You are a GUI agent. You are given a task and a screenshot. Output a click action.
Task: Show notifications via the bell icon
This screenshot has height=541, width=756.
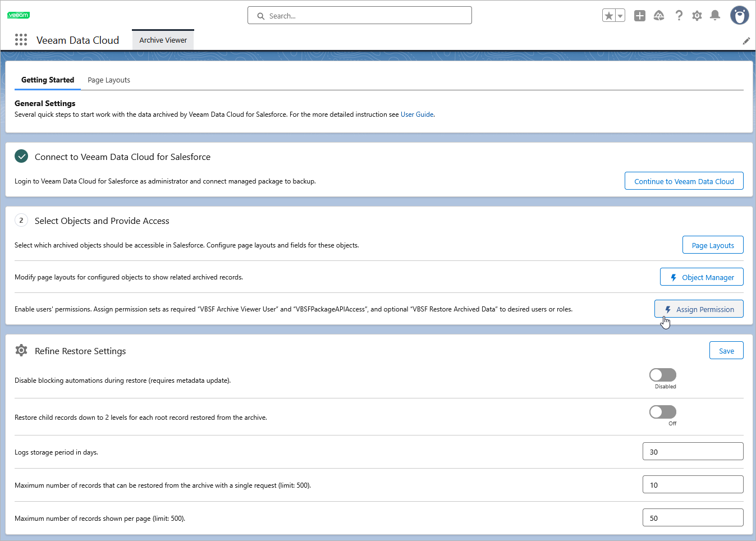tap(715, 16)
